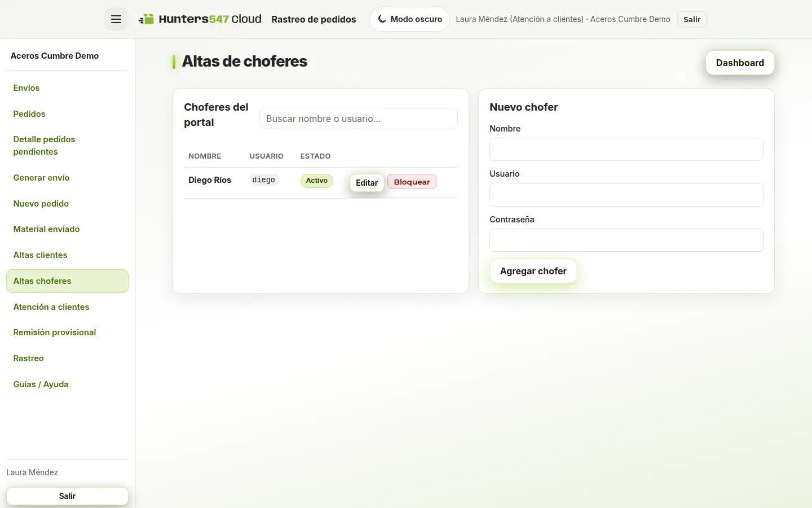Select the Altas choferes menu item

point(67,281)
